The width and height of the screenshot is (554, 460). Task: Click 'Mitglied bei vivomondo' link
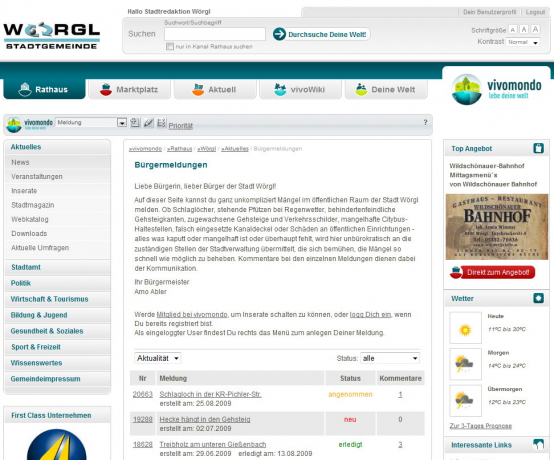192,314
